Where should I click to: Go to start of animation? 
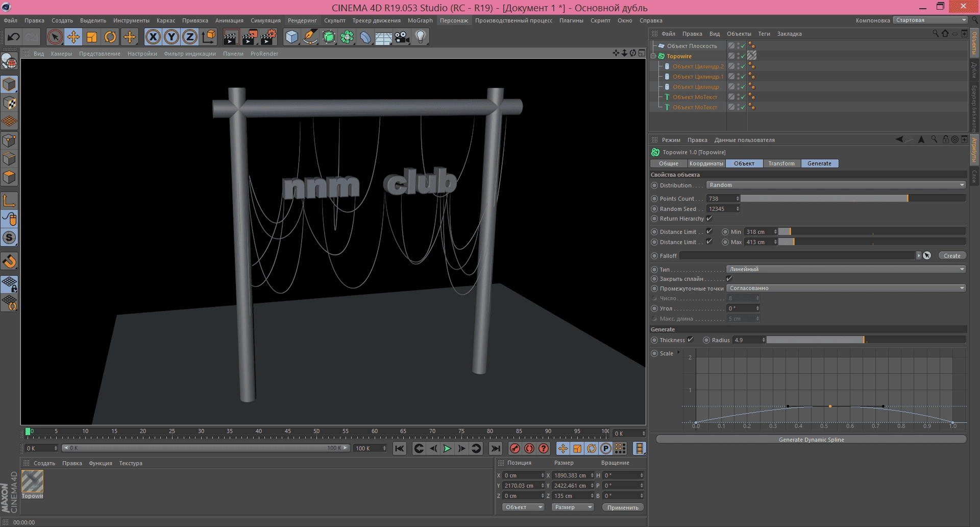coord(400,448)
